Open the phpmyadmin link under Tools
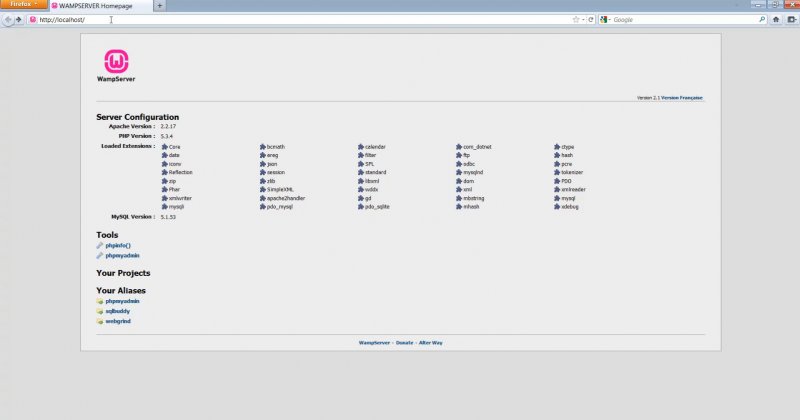800x420 pixels. pyautogui.click(x=122, y=256)
